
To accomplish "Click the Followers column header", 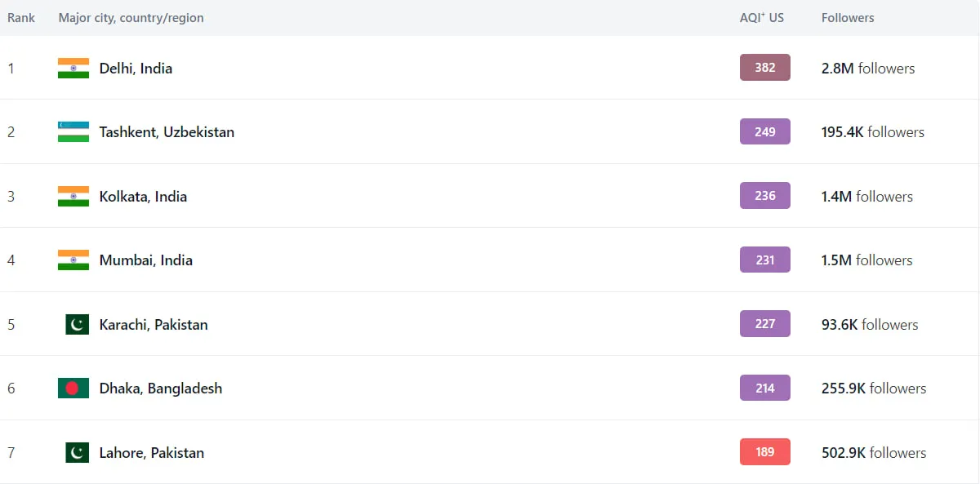I will (x=848, y=18).
